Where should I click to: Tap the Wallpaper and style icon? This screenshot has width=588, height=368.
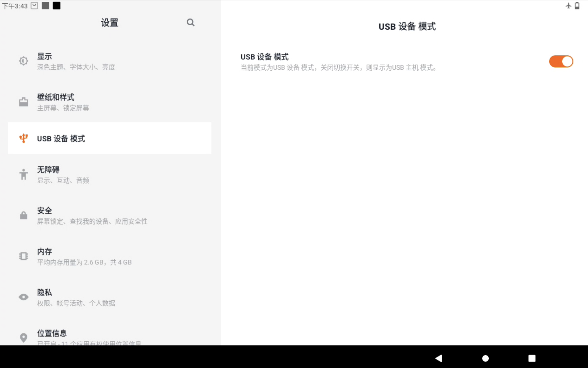(24, 102)
